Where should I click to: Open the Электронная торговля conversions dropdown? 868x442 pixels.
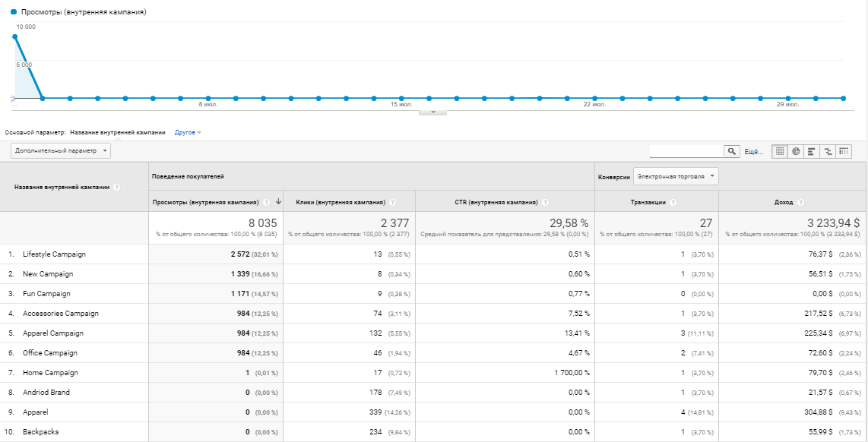676,177
